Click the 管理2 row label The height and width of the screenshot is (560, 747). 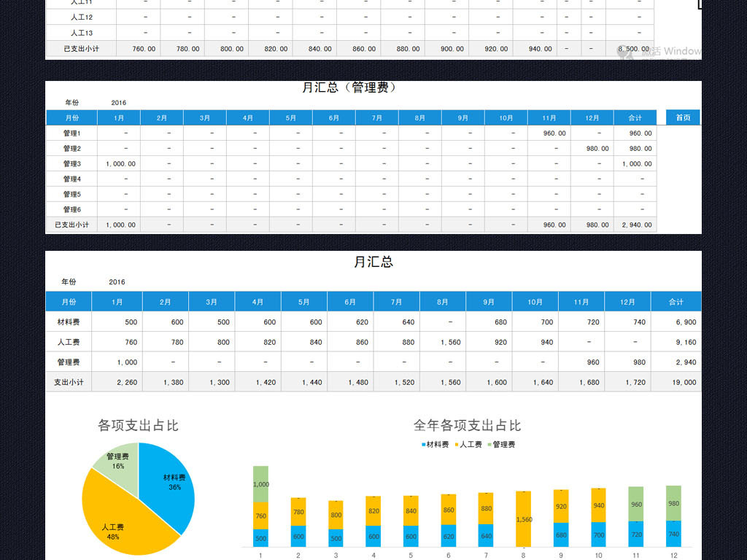72,149
